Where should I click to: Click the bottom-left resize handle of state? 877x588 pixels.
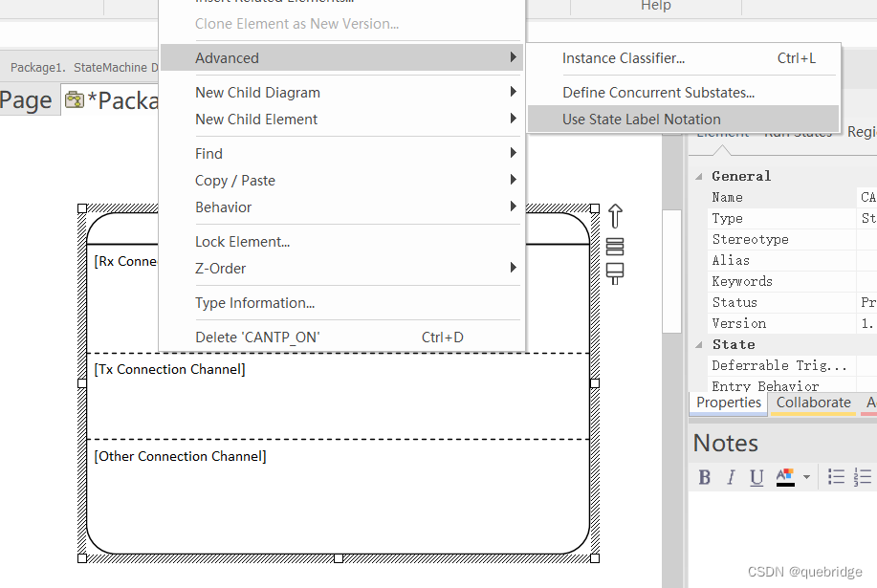[82, 558]
